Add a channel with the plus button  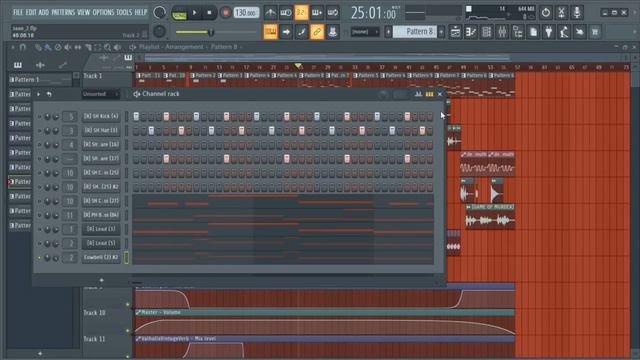click(x=102, y=280)
